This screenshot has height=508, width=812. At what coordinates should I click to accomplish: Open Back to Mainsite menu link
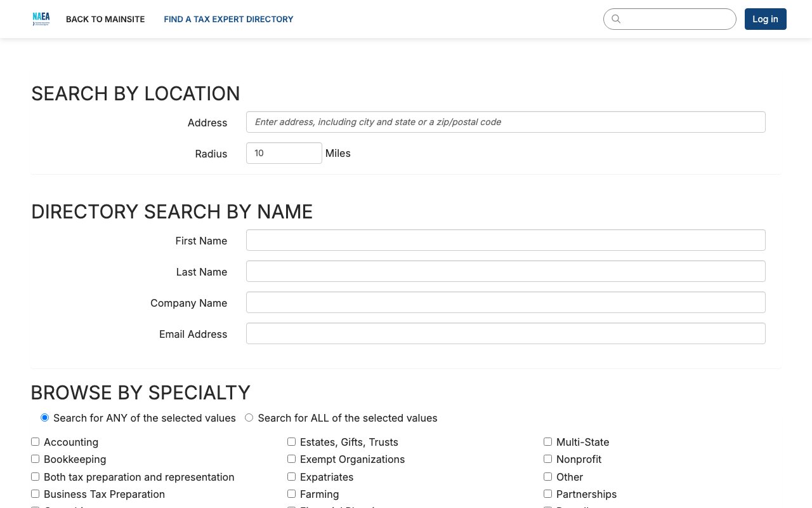click(x=105, y=19)
